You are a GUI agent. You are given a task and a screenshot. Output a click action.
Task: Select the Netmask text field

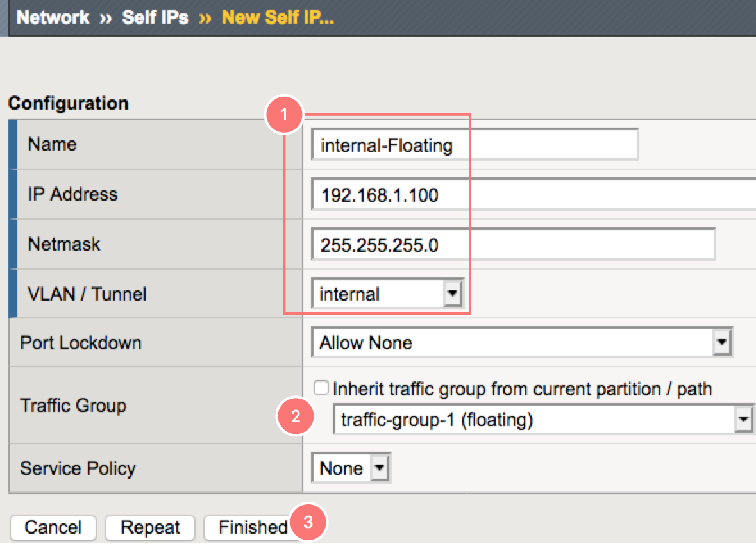tap(512, 245)
